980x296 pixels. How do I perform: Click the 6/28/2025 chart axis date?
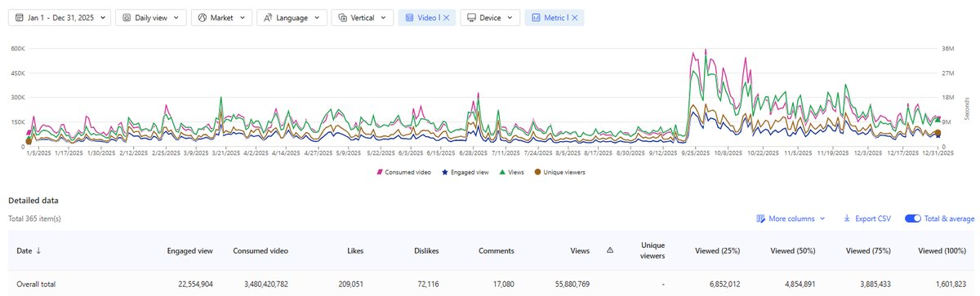pyautogui.click(x=474, y=152)
